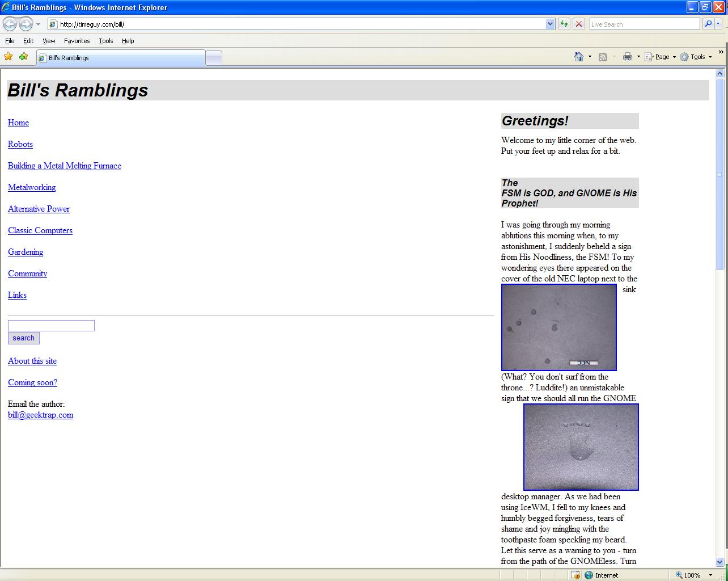Click the Forward navigation arrow
The height and width of the screenshot is (581, 728).
click(x=26, y=24)
